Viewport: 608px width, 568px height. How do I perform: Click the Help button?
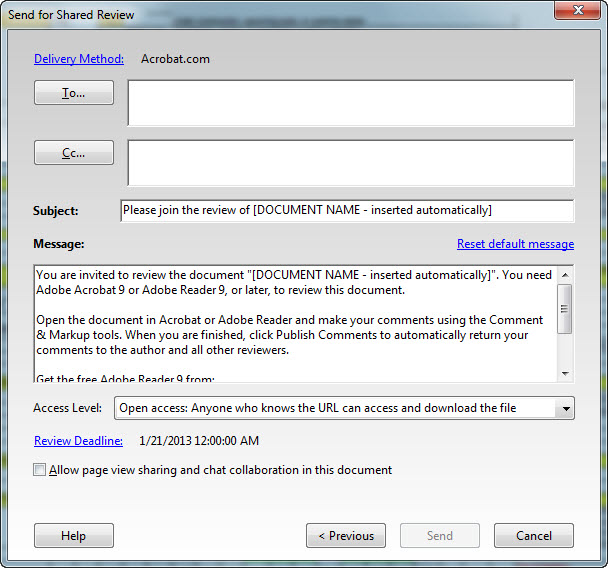[74, 535]
